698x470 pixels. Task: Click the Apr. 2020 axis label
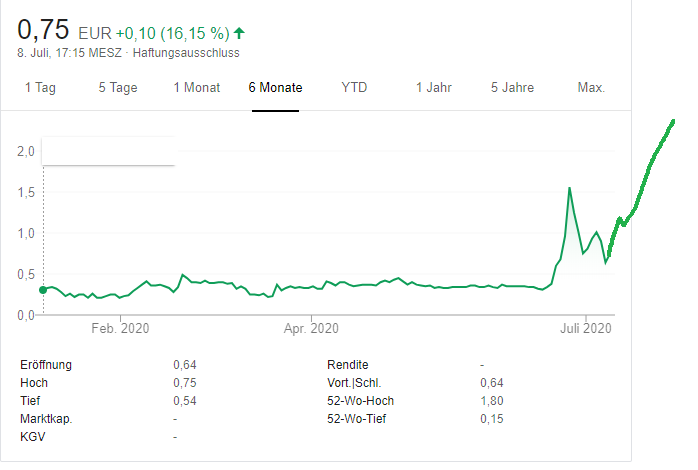312,327
